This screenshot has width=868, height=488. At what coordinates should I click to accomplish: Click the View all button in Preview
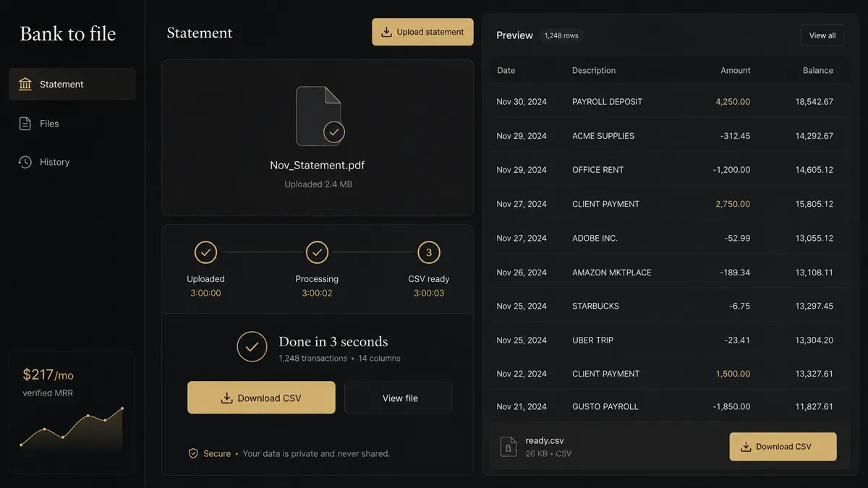pyautogui.click(x=822, y=35)
